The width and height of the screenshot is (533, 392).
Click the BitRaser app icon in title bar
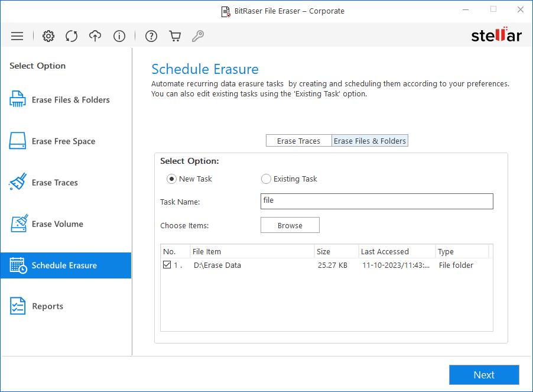226,12
